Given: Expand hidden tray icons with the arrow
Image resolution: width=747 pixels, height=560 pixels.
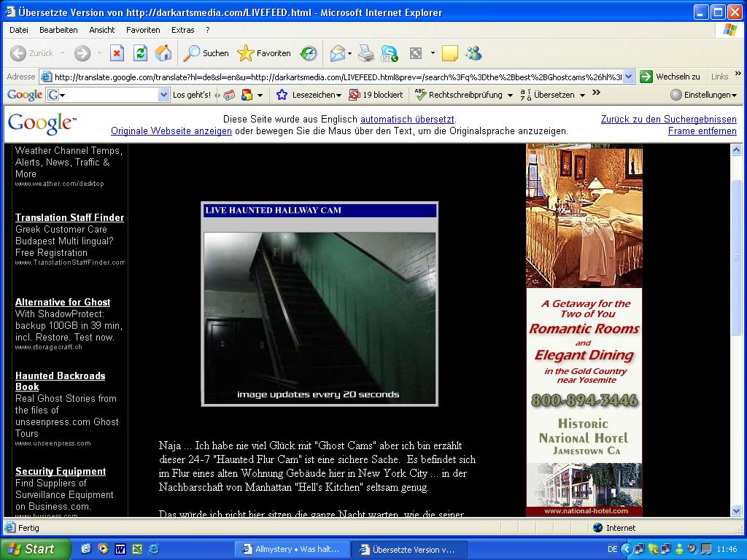Looking at the screenshot, I should (626, 549).
